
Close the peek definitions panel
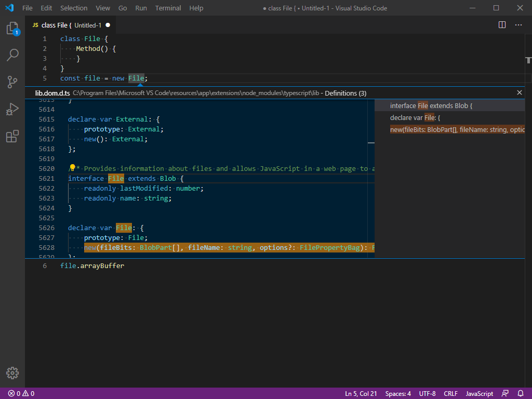point(520,92)
